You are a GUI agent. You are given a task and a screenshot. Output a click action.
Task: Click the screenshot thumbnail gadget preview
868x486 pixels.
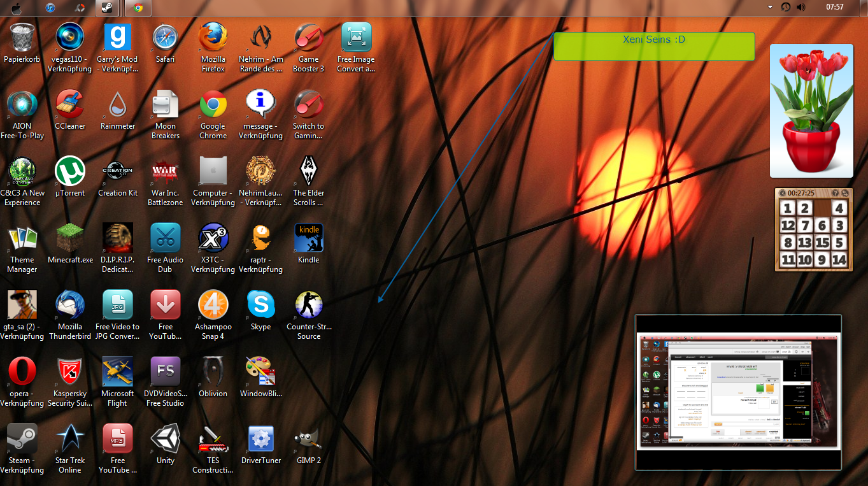click(738, 391)
